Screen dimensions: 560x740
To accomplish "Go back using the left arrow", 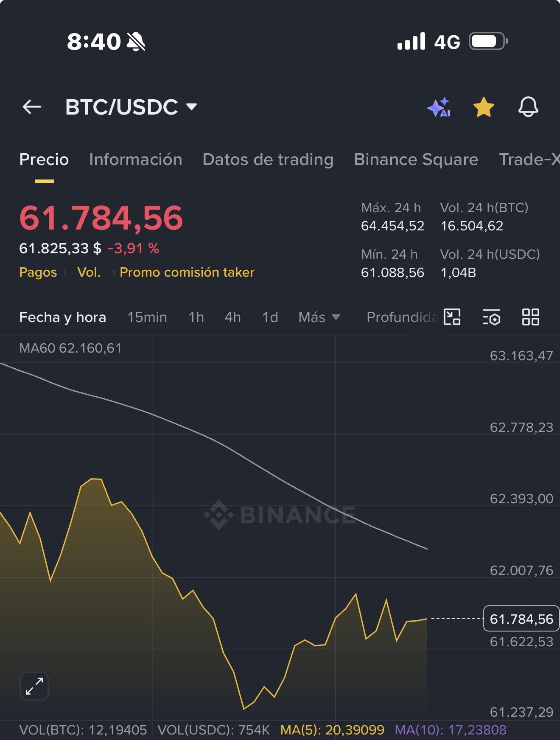I will pyautogui.click(x=32, y=107).
